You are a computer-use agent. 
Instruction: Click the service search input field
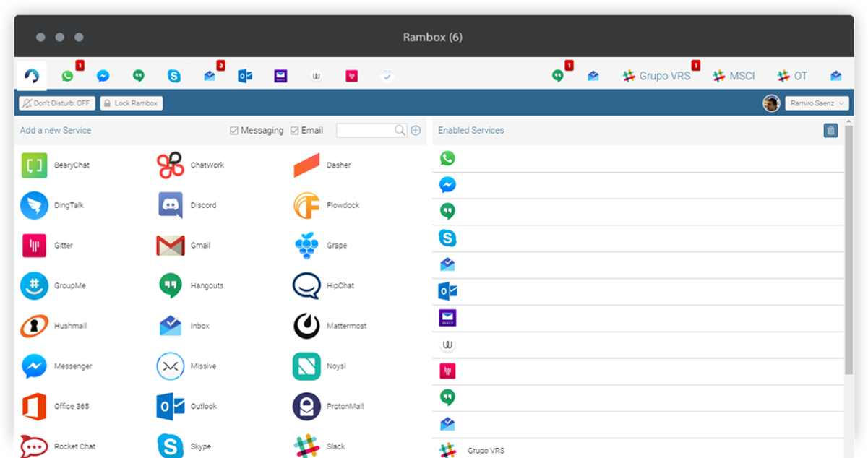coord(371,131)
